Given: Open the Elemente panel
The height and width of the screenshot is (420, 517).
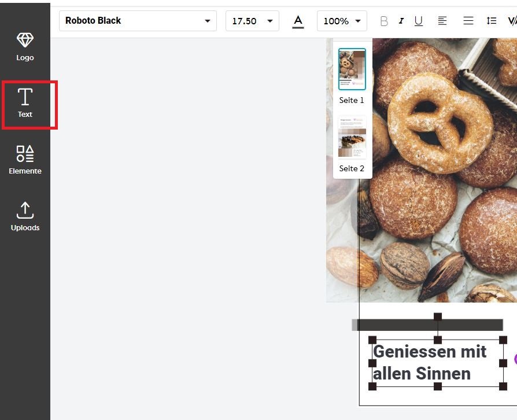Looking at the screenshot, I should point(25,160).
